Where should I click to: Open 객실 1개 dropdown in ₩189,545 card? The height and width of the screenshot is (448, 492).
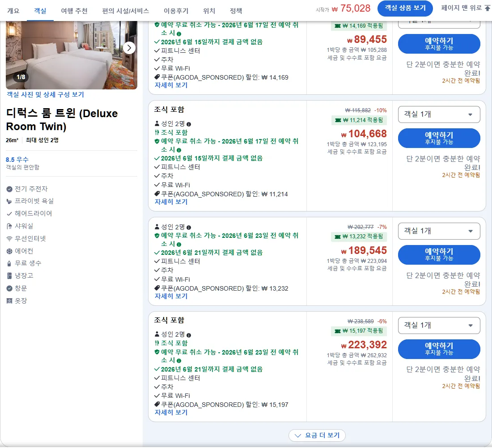coord(439,231)
